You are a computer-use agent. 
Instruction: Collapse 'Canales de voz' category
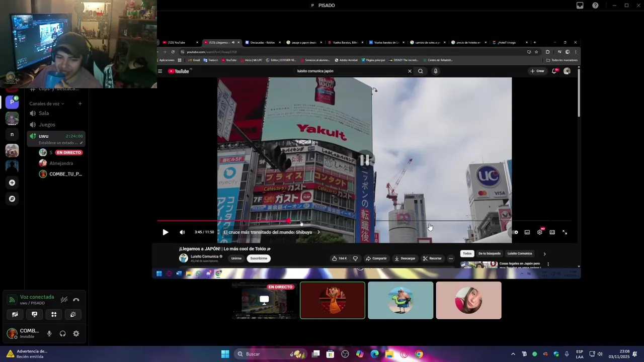(x=47, y=104)
